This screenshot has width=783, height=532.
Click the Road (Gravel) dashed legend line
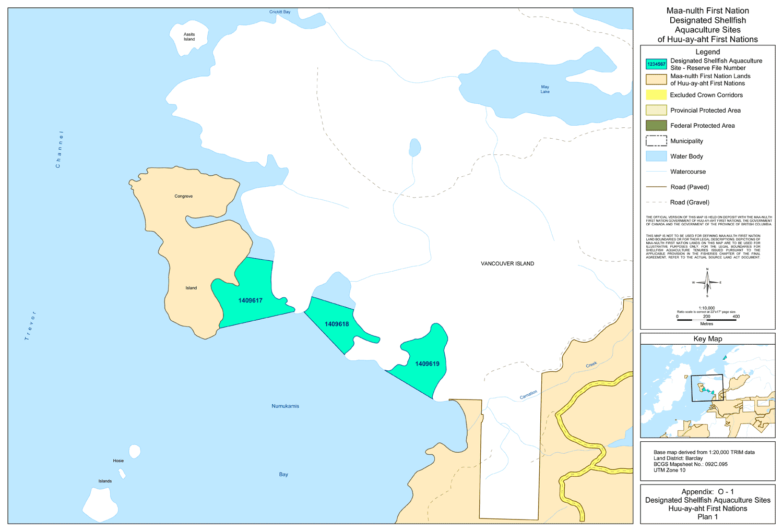pos(656,202)
